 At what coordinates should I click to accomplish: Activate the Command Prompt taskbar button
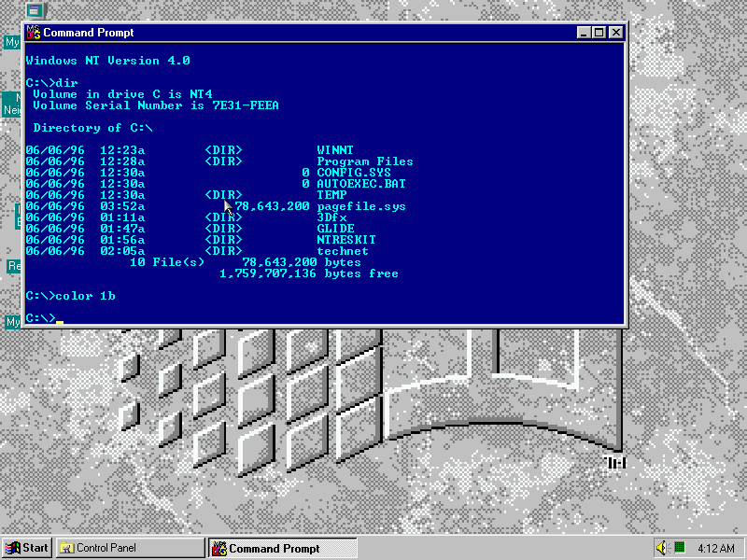click(282, 549)
